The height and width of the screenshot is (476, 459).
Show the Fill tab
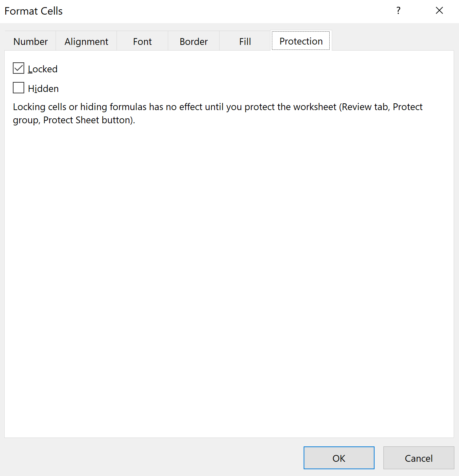[x=245, y=42]
